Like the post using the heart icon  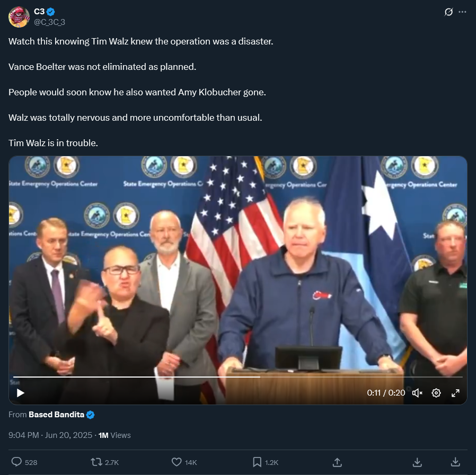pyautogui.click(x=177, y=462)
